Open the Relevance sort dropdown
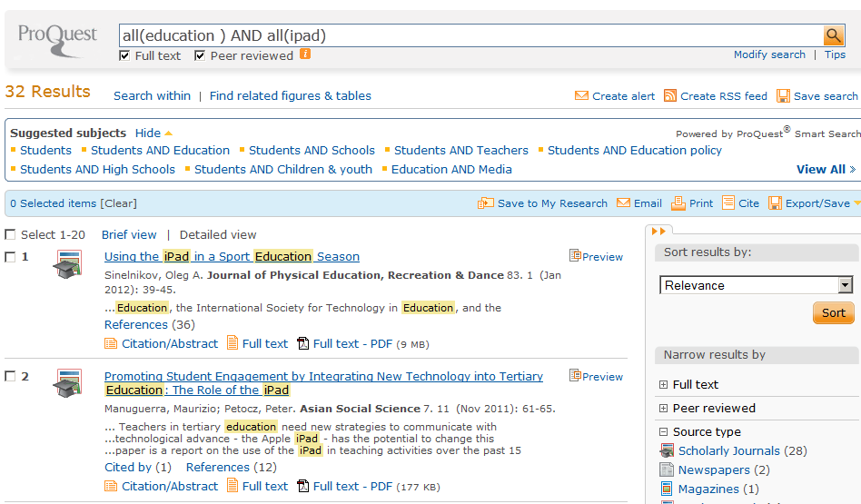This screenshot has height=504, width=861. pyautogui.click(x=757, y=285)
